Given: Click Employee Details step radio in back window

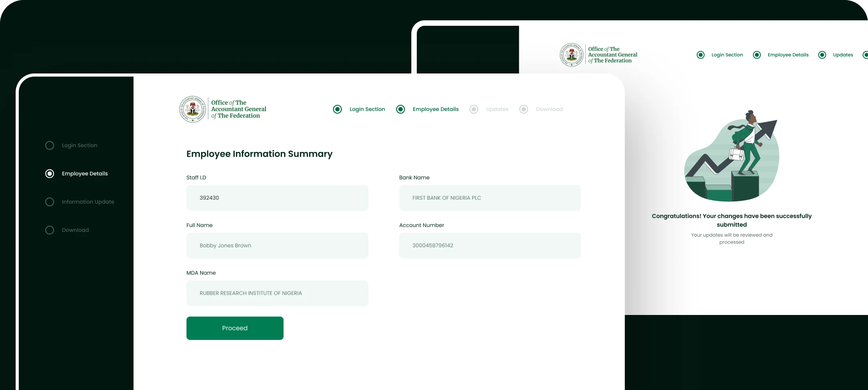Looking at the screenshot, I should (x=757, y=55).
